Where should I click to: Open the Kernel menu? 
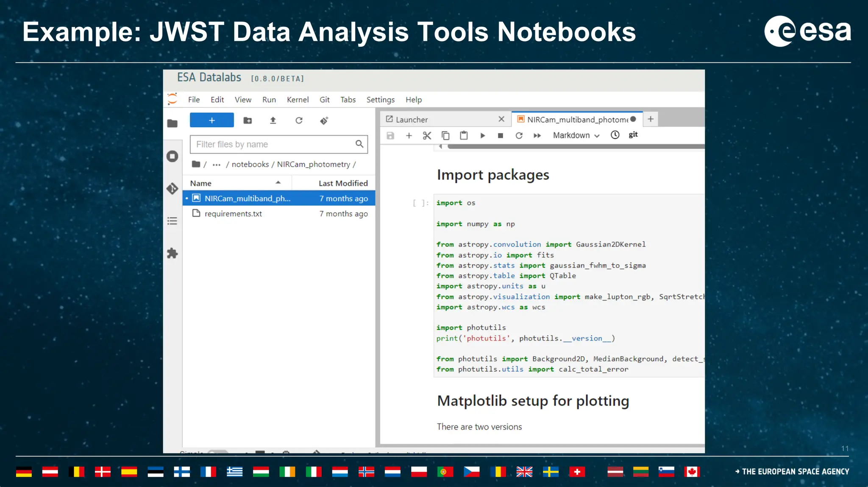298,100
